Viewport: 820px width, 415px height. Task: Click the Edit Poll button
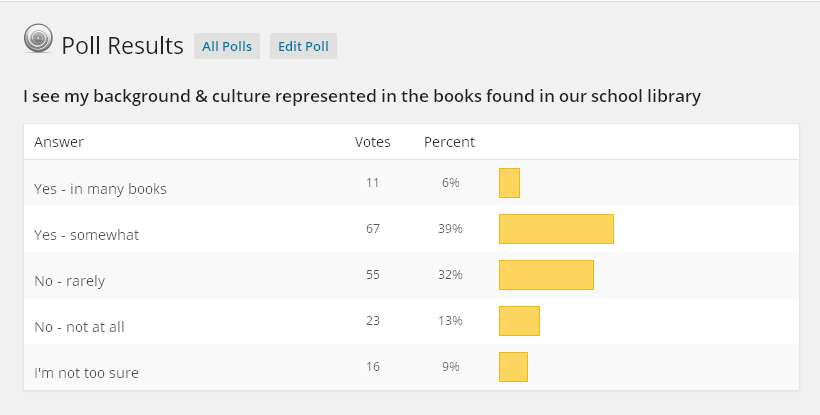tap(303, 46)
